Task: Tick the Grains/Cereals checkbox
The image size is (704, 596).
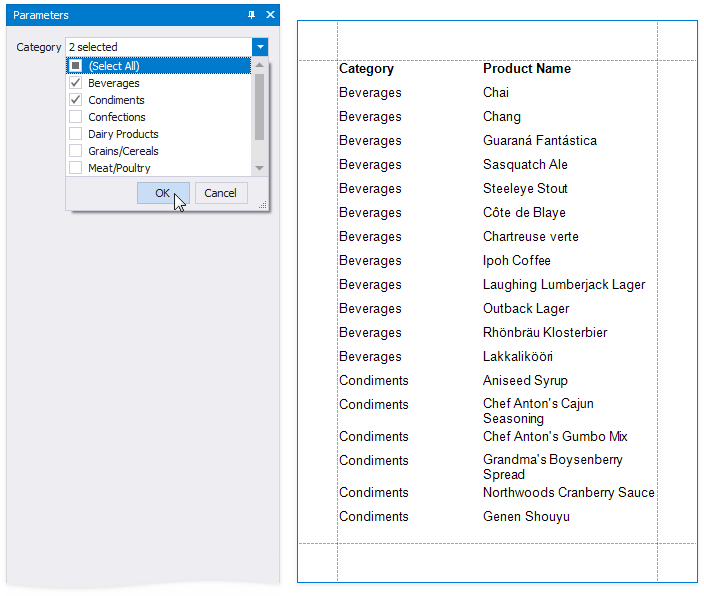Action: pos(76,151)
